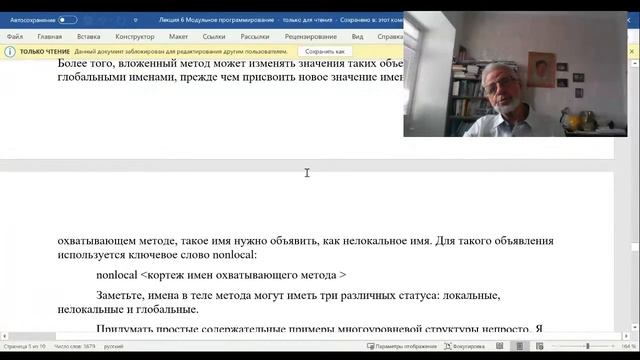Click the vertical scrollbar down arrow
Image resolution: width=640 pixels, height=360 pixels.
[635, 327]
